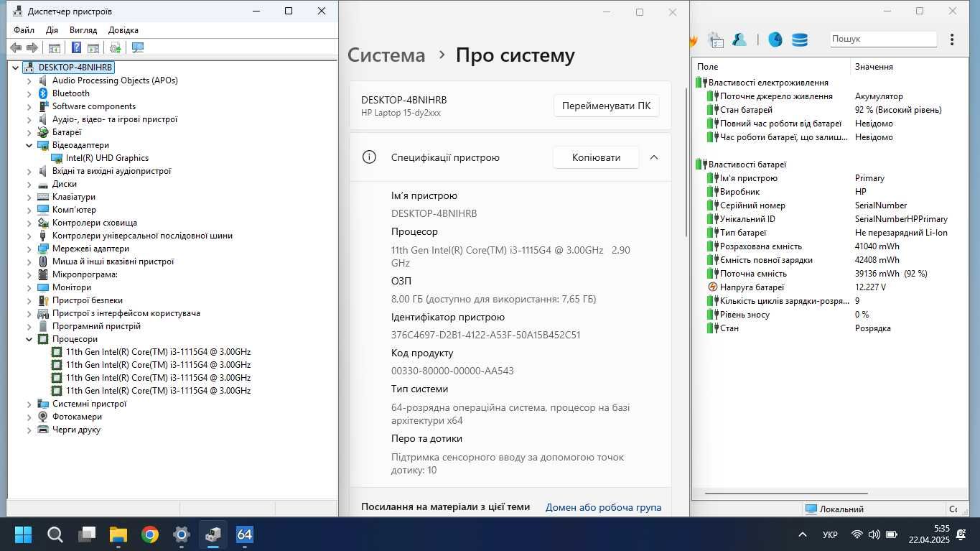Scan for hardware changes via monitor toolbar icon

click(138, 47)
